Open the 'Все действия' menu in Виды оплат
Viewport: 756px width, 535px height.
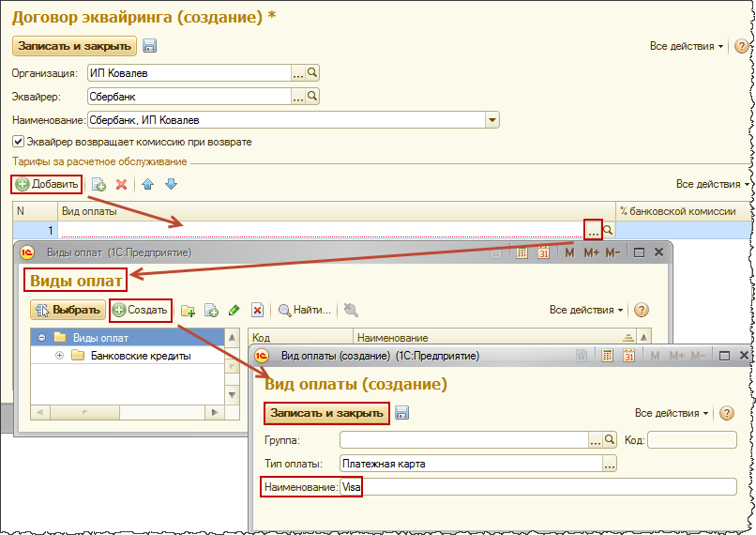(x=586, y=310)
